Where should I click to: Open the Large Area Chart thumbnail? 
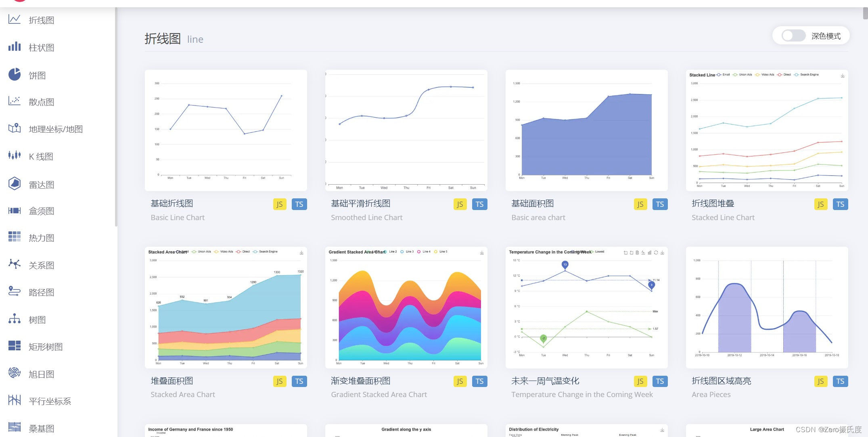click(767, 431)
